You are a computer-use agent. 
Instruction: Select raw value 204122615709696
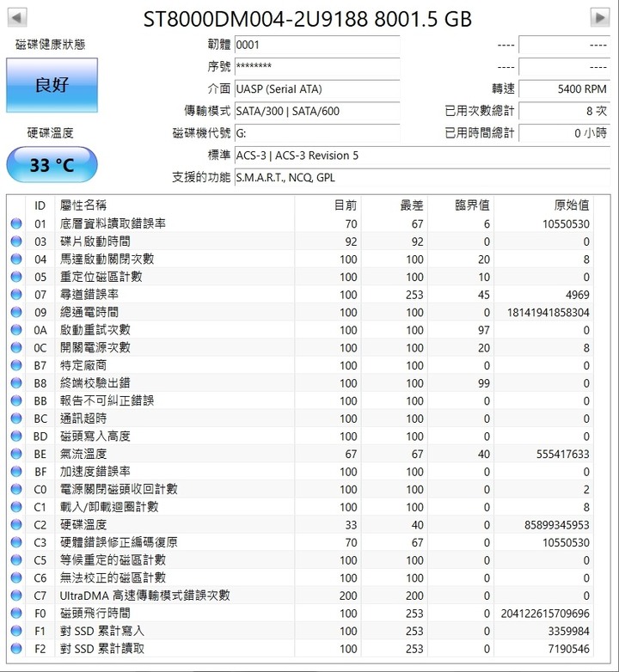click(545, 614)
